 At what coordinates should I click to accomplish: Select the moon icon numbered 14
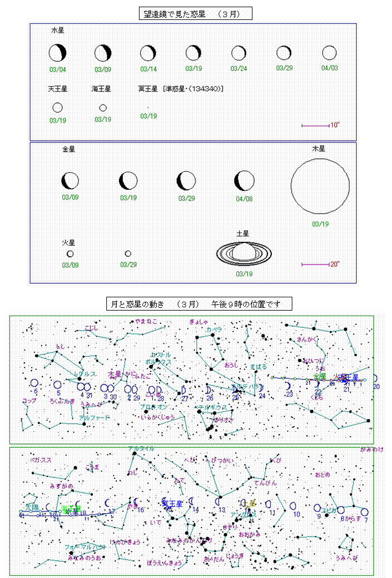(191, 501)
